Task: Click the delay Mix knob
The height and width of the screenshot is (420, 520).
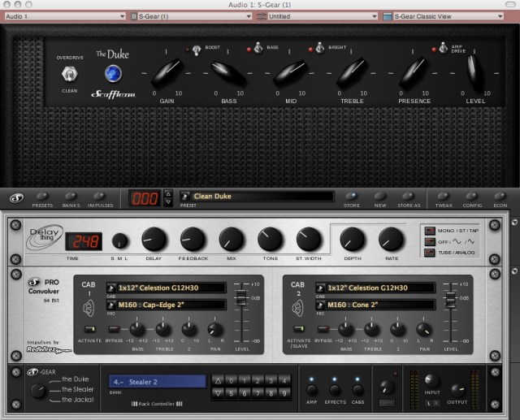Action: point(232,240)
